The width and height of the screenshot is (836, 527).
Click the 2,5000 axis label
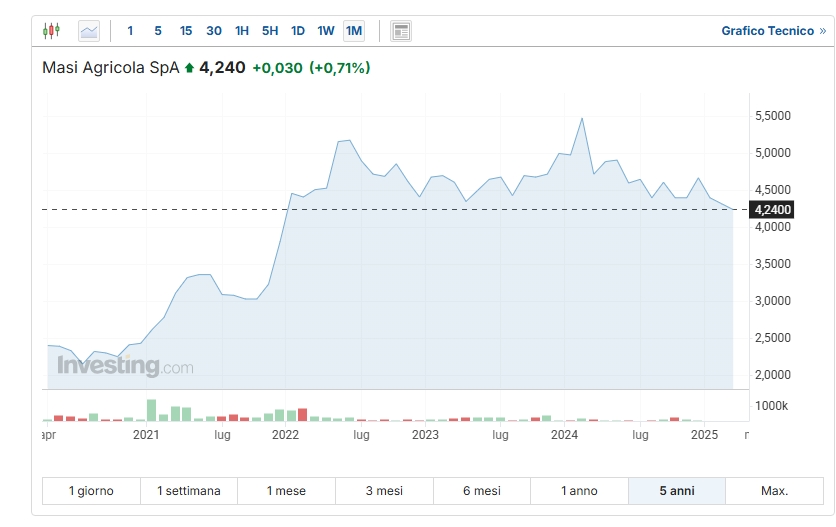click(x=773, y=338)
